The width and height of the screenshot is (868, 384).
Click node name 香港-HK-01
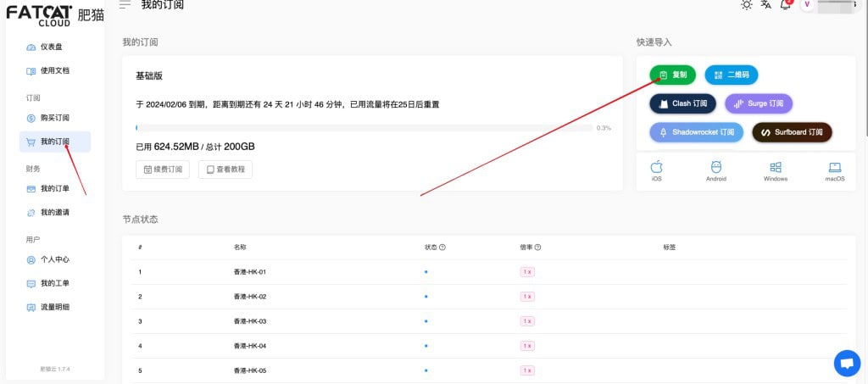[250, 272]
